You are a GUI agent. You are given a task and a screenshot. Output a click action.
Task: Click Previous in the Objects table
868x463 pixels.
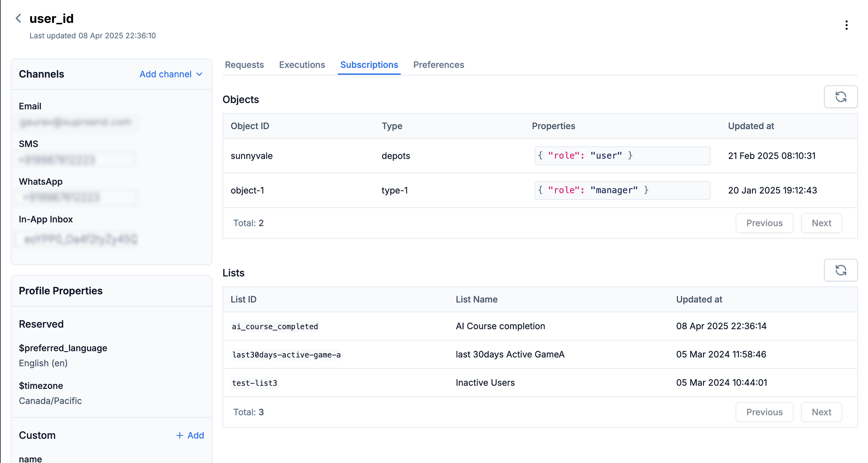[764, 223]
